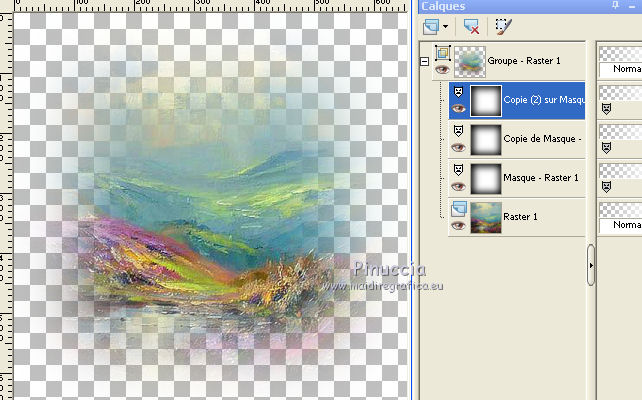Screen dimensions: 642x400
Task: Select the Raster 1 layer name
Action: pyautogui.click(x=520, y=217)
